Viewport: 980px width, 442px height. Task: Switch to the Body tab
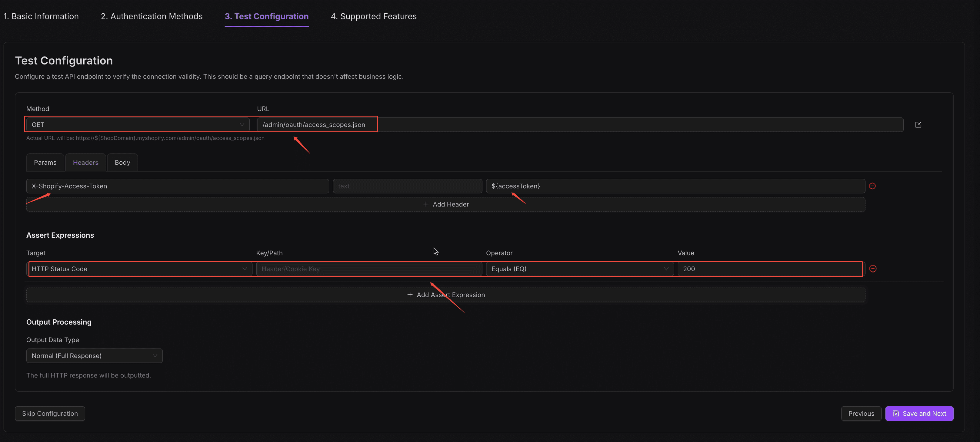click(122, 162)
